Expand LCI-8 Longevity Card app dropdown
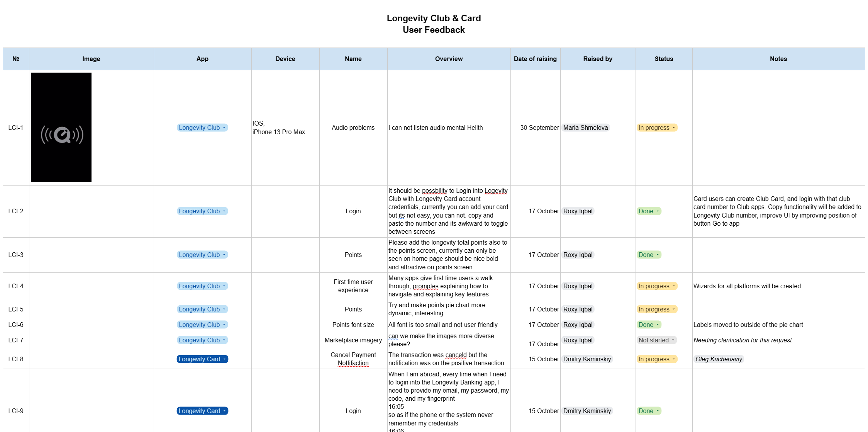The height and width of the screenshot is (432, 868). coord(224,359)
